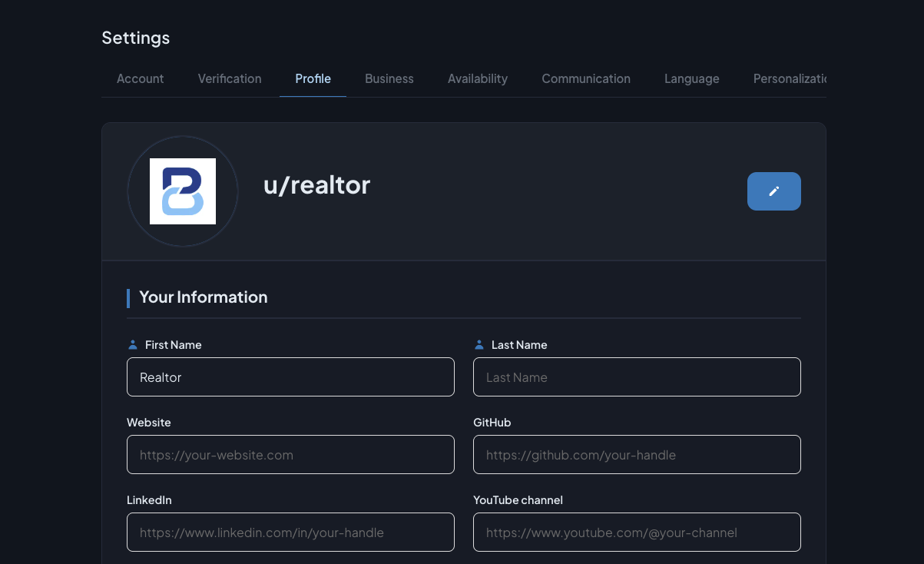Viewport: 924px width, 564px height.
Task: Open the Availability tab
Action: tap(478, 78)
